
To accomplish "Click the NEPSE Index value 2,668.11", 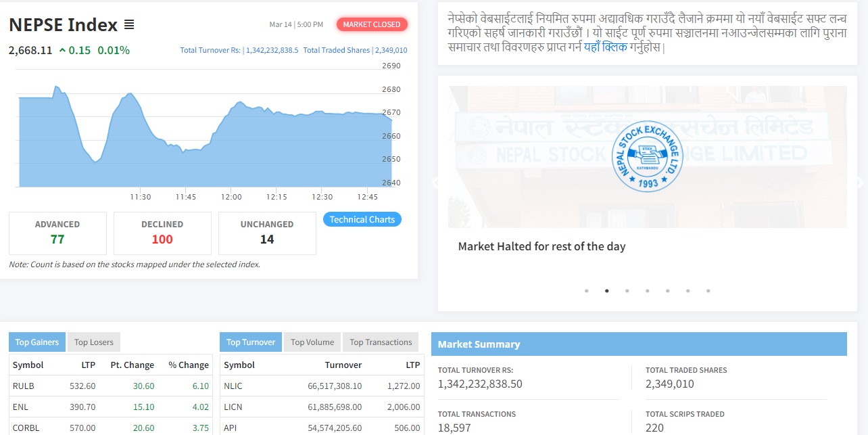I will [x=30, y=50].
